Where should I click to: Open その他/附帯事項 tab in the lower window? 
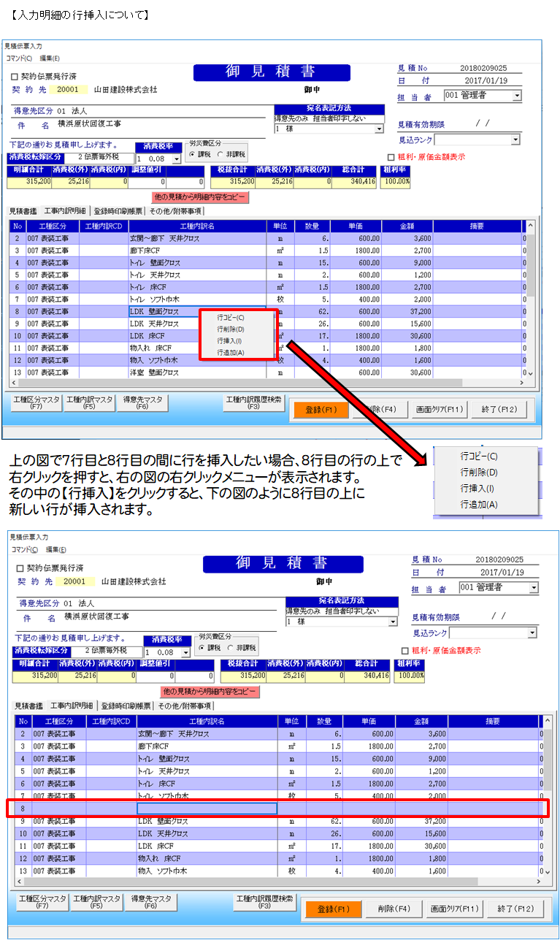[x=184, y=706]
